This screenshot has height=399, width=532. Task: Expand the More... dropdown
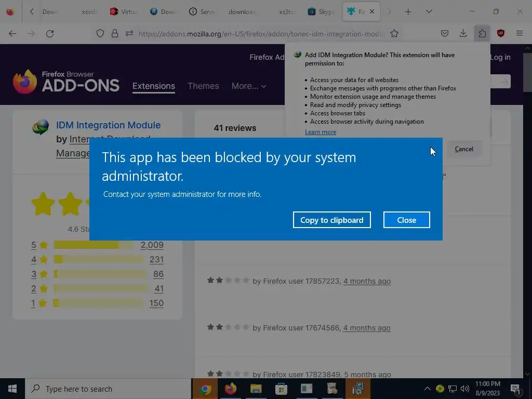[x=249, y=86]
